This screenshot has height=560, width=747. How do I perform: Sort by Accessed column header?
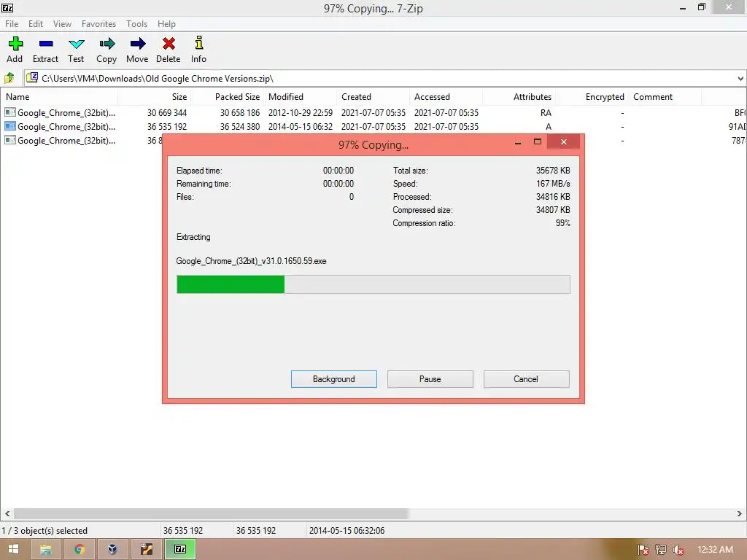click(x=446, y=97)
